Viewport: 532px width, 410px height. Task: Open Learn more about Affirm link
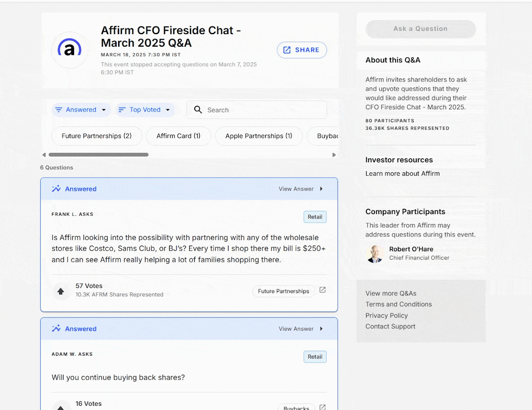(402, 173)
